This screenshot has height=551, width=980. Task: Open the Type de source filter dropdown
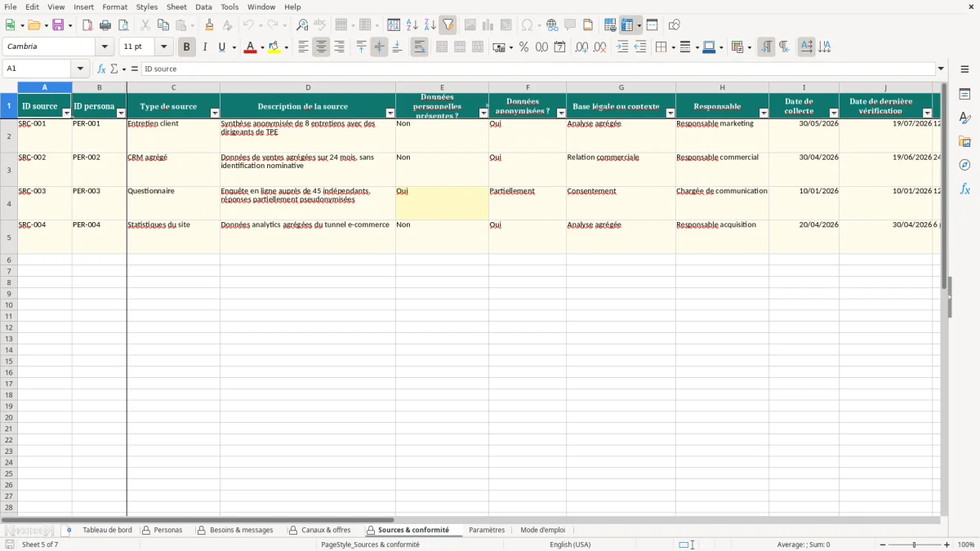215,113
